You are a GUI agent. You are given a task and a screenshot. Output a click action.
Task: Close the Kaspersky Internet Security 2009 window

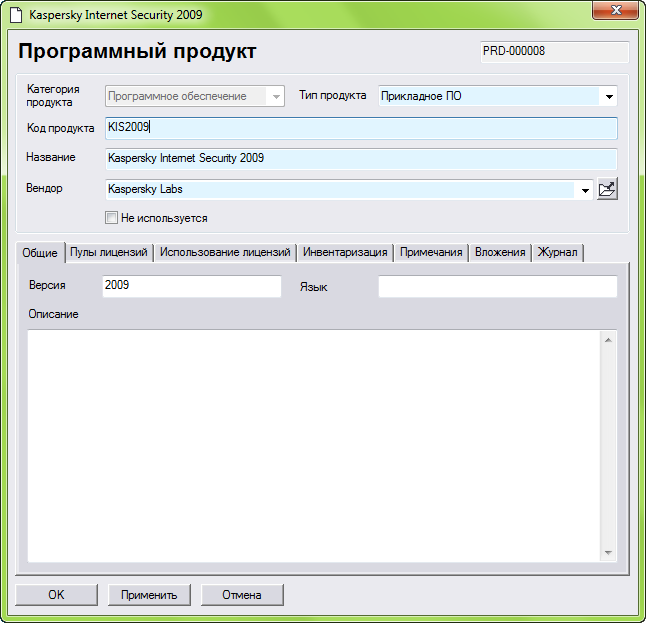click(x=616, y=10)
